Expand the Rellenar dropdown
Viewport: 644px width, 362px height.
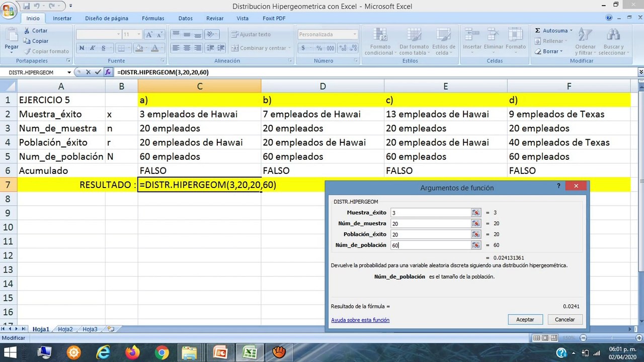tap(567, 41)
